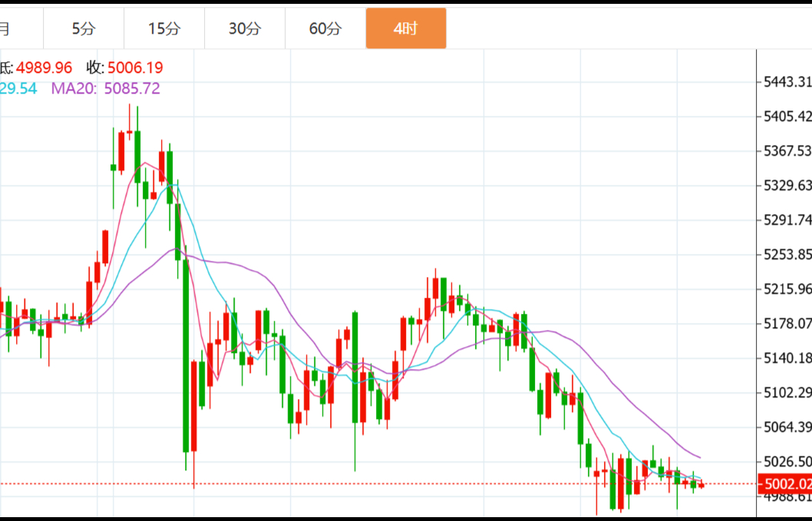Screen dimensions: 812x521
Task: Click the 5329.63 price axis label
Action: coord(786,186)
